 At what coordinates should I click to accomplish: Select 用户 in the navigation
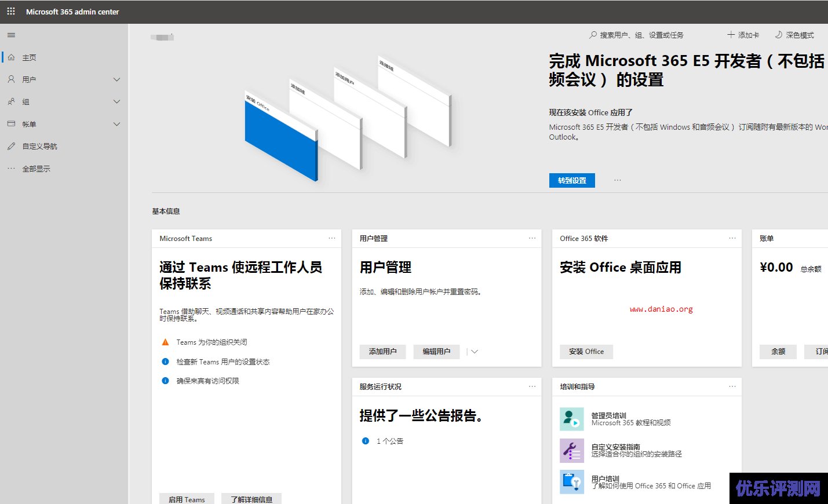point(30,79)
